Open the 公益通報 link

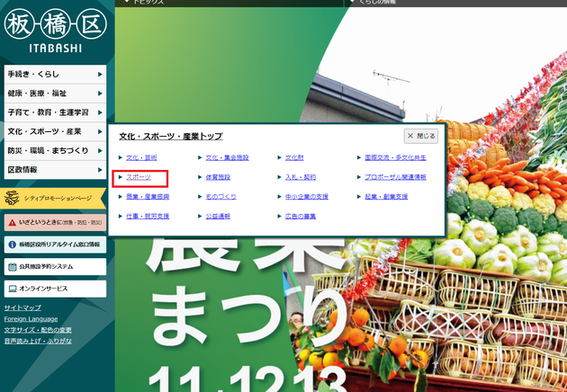pos(218,216)
